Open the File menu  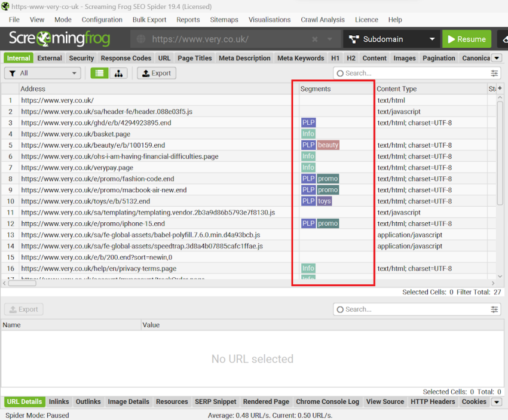click(14, 20)
